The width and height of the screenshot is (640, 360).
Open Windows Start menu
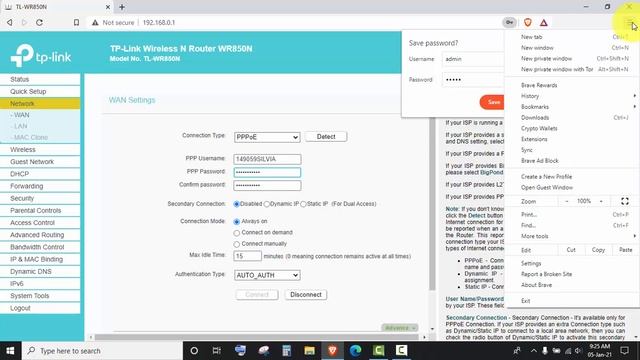click(11, 351)
